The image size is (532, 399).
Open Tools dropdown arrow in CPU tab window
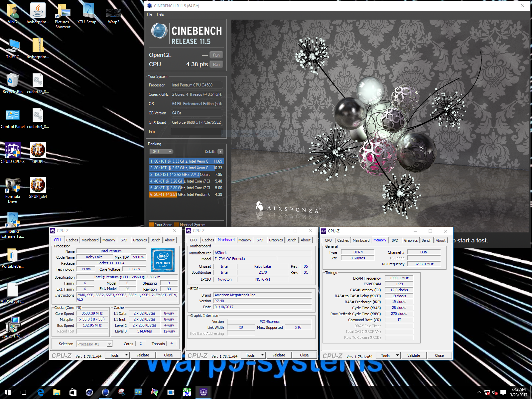[126, 355]
